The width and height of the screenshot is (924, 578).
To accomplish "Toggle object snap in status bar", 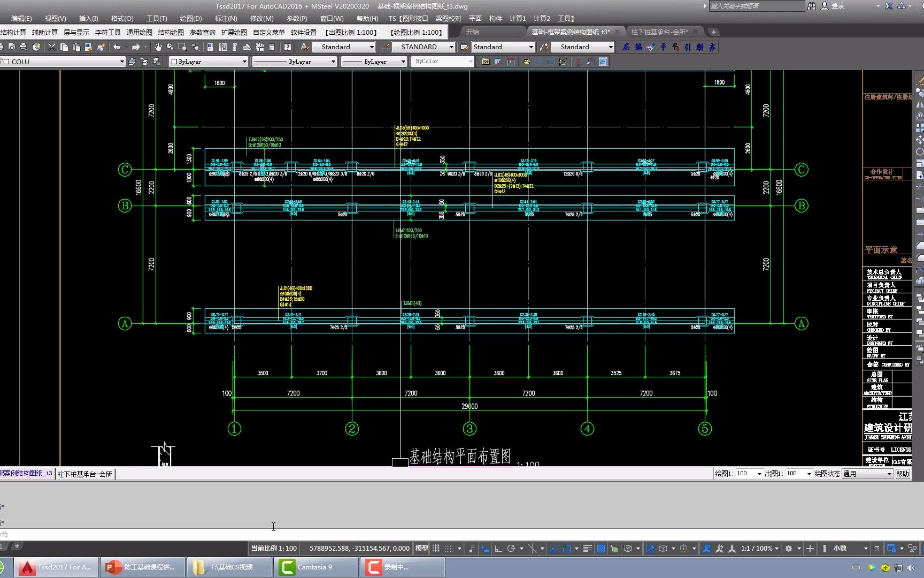I will (567, 549).
